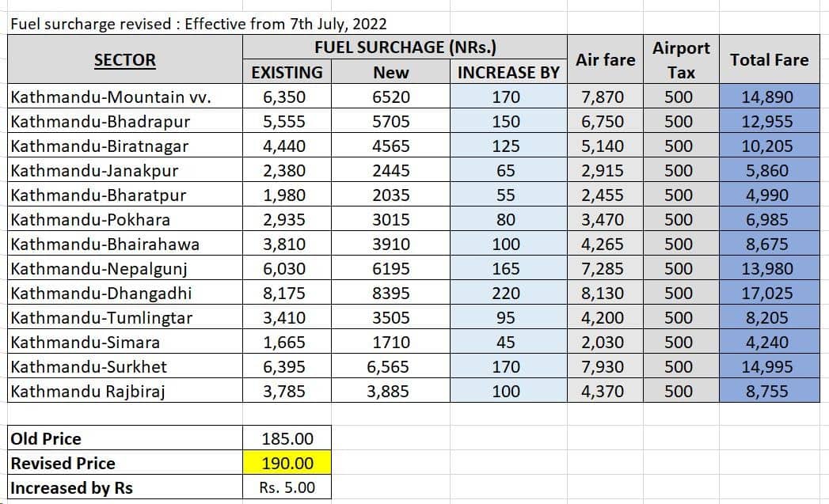The width and height of the screenshot is (829, 504).
Task: Click the New surcharge 6,565 cell
Action: [390, 366]
